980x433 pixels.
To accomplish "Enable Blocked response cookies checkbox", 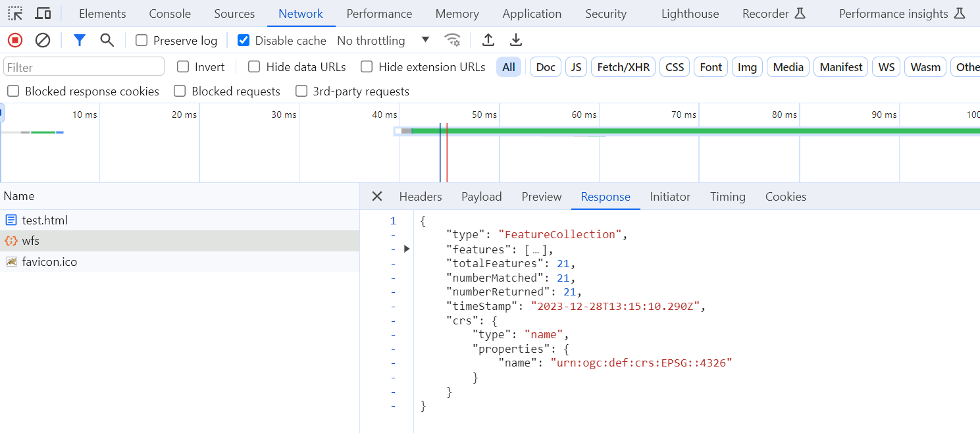I will point(13,91).
